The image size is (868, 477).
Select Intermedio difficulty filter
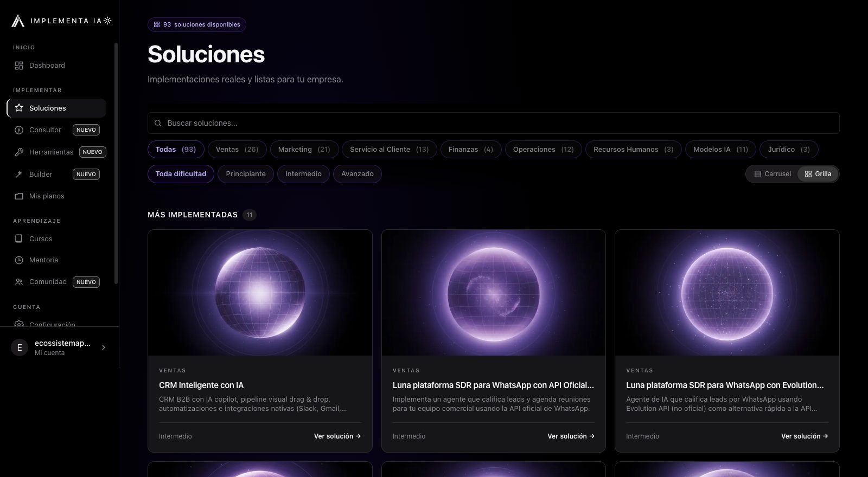tap(303, 174)
